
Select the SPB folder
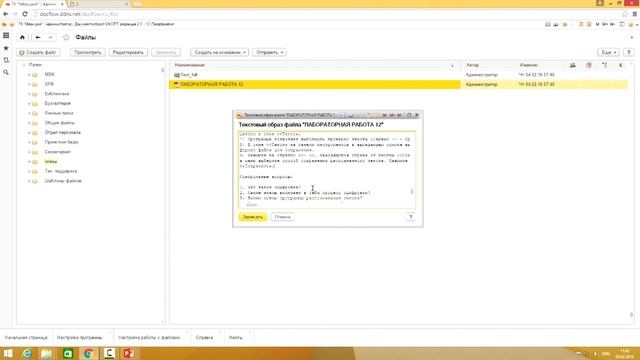click(49, 84)
